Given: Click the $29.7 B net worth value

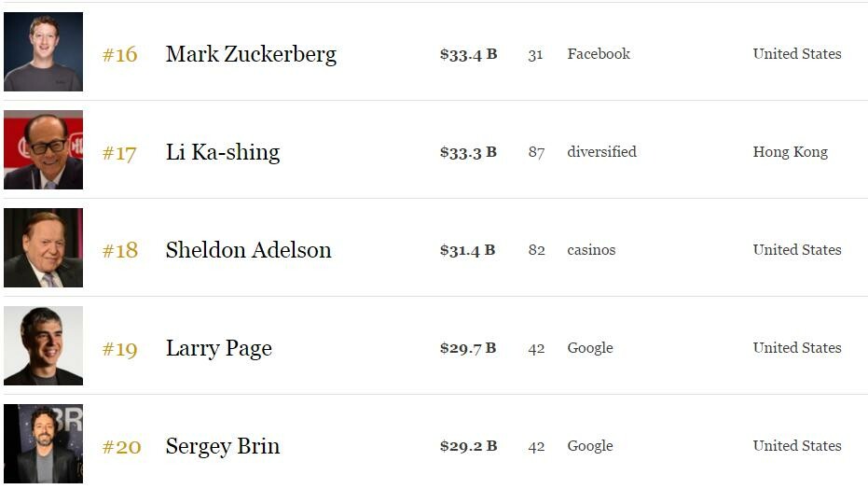Looking at the screenshot, I should click(468, 348).
